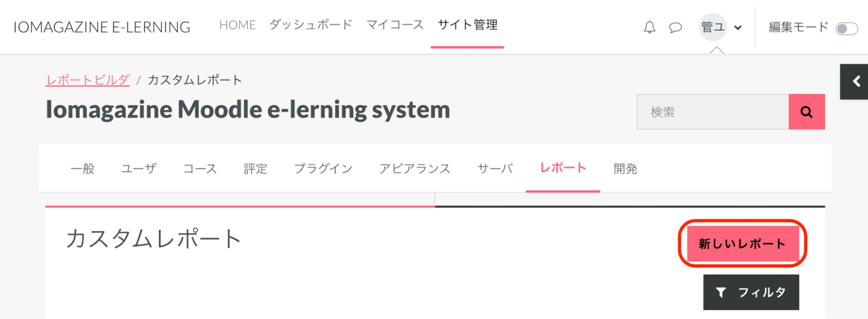This screenshot has width=868, height=319.
Task: Switch to the 開発 tab
Action: point(625,169)
